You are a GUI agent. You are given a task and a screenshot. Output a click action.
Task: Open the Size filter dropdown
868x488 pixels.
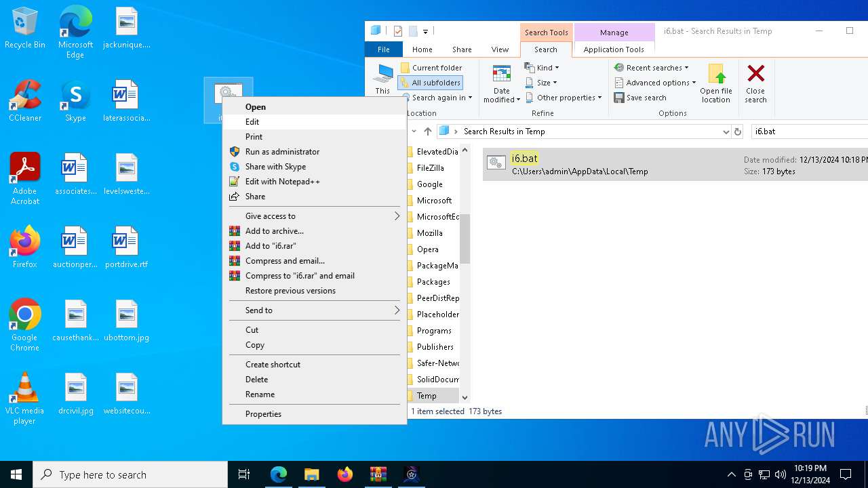tap(541, 83)
